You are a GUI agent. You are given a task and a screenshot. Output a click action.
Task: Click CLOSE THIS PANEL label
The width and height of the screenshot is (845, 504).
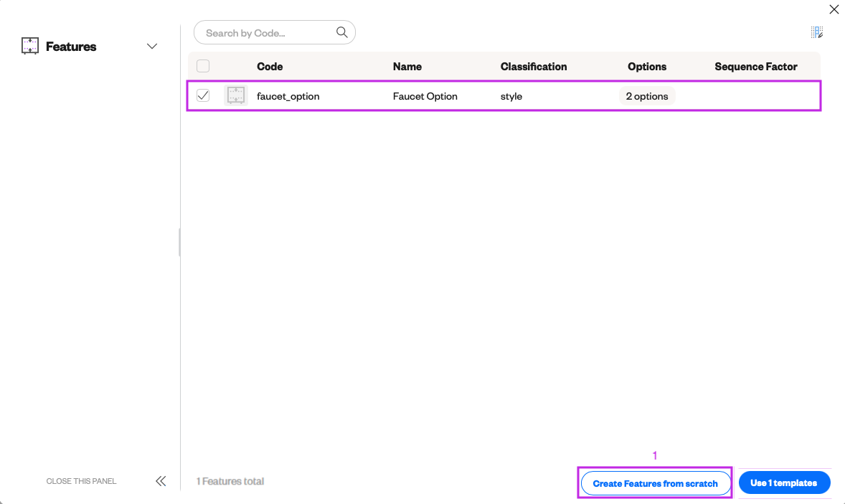pyautogui.click(x=81, y=481)
